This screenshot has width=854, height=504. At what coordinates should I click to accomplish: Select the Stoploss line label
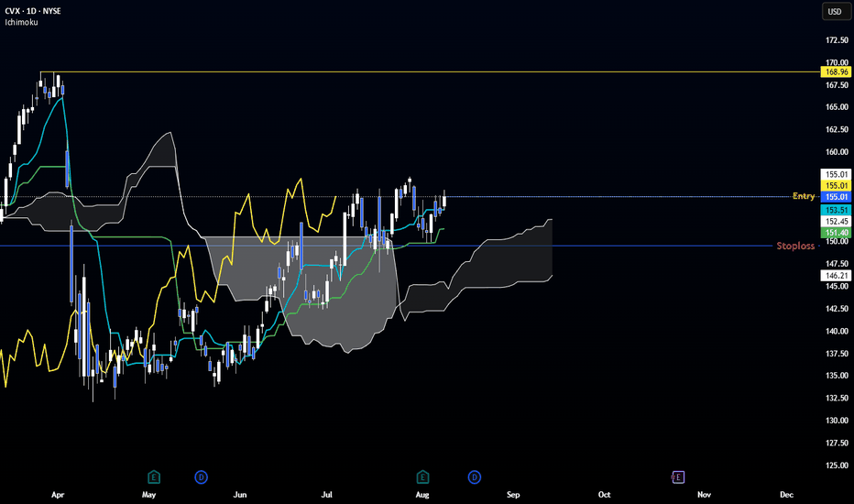pyautogui.click(x=795, y=246)
